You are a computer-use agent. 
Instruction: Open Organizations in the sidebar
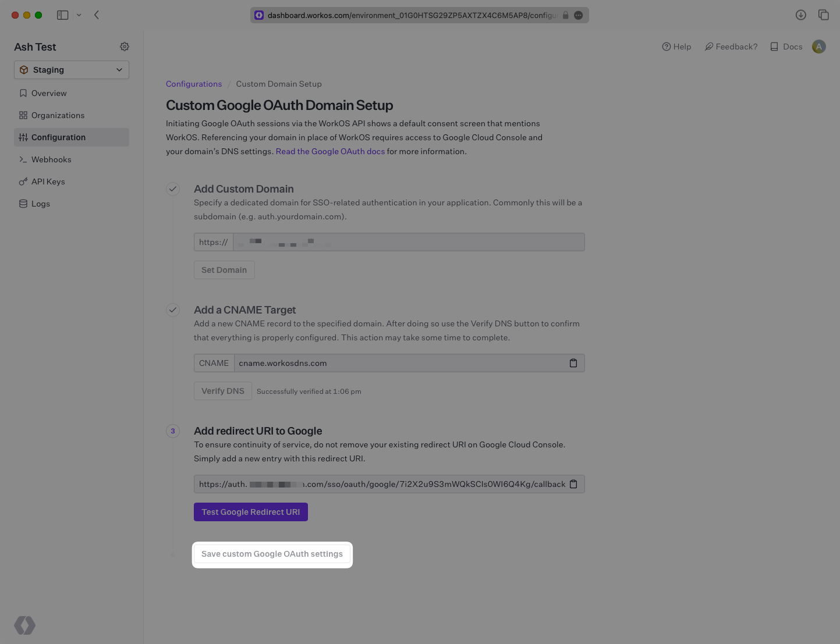pos(58,115)
